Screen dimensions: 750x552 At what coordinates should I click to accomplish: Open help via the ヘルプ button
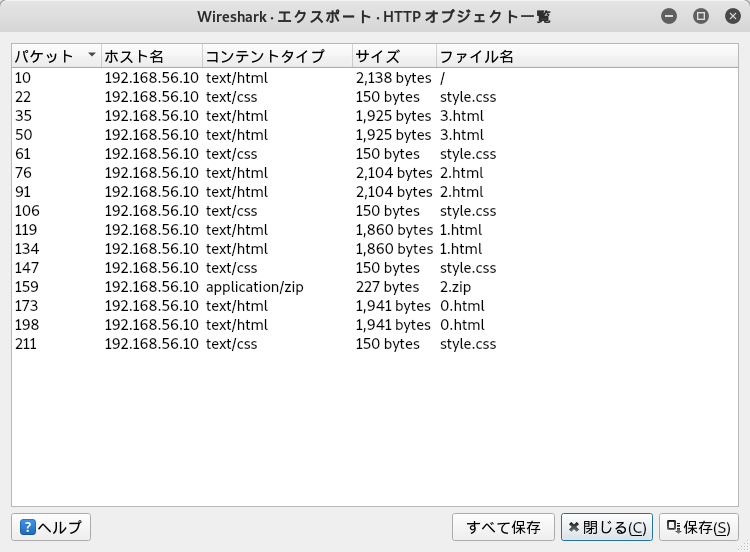point(51,527)
